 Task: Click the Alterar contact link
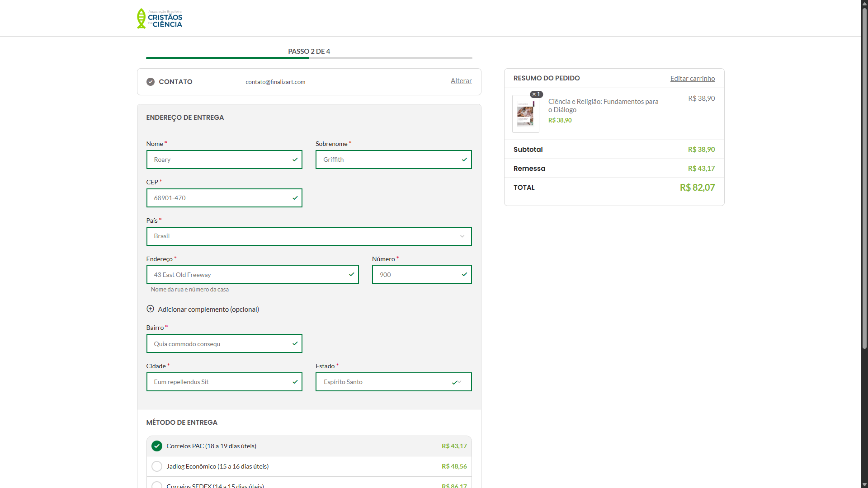(461, 81)
